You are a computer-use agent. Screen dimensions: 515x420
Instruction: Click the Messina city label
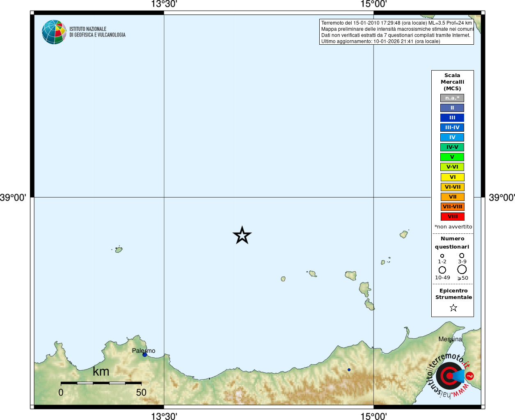point(450,339)
